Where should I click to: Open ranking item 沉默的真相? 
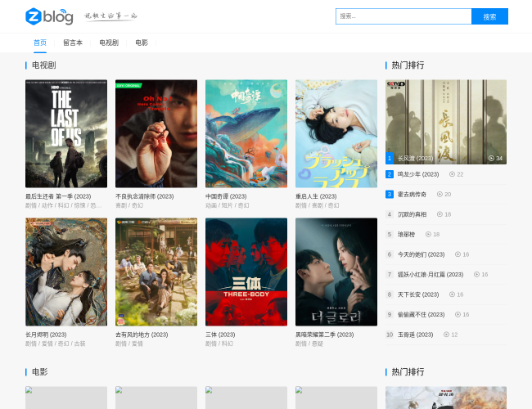(x=412, y=214)
